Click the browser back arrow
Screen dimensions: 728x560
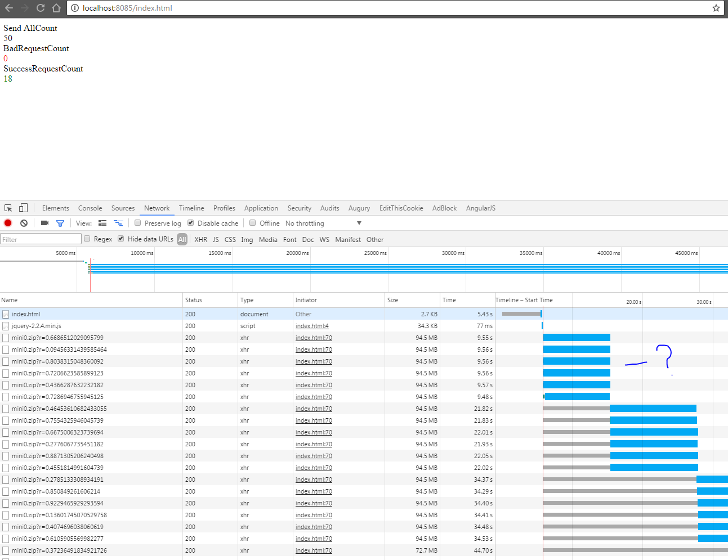9,8
